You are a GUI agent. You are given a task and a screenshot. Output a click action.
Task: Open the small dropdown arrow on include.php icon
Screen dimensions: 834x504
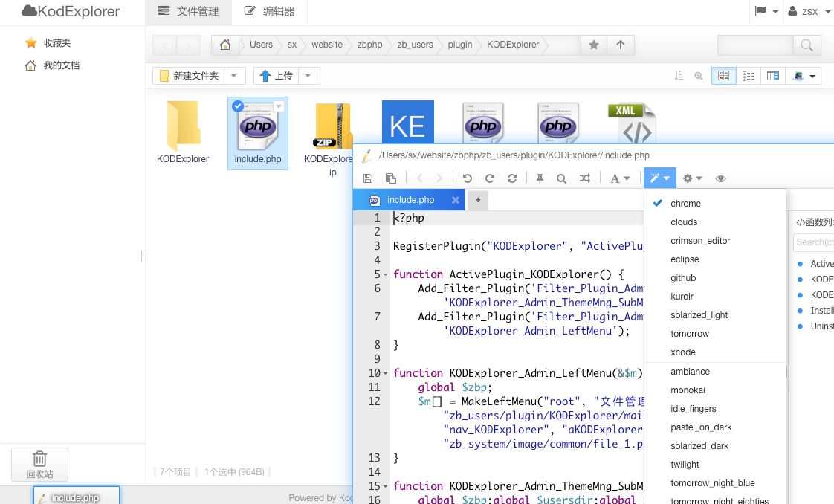[279, 106]
